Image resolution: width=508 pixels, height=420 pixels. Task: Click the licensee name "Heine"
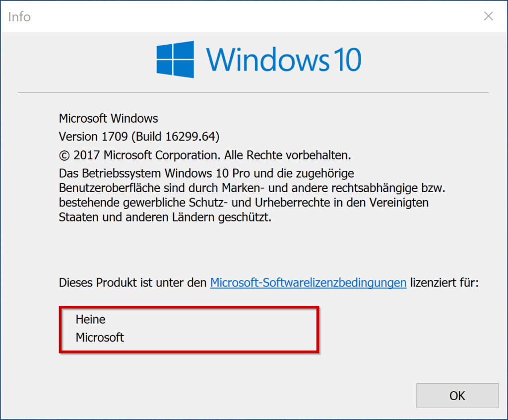coord(90,319)
